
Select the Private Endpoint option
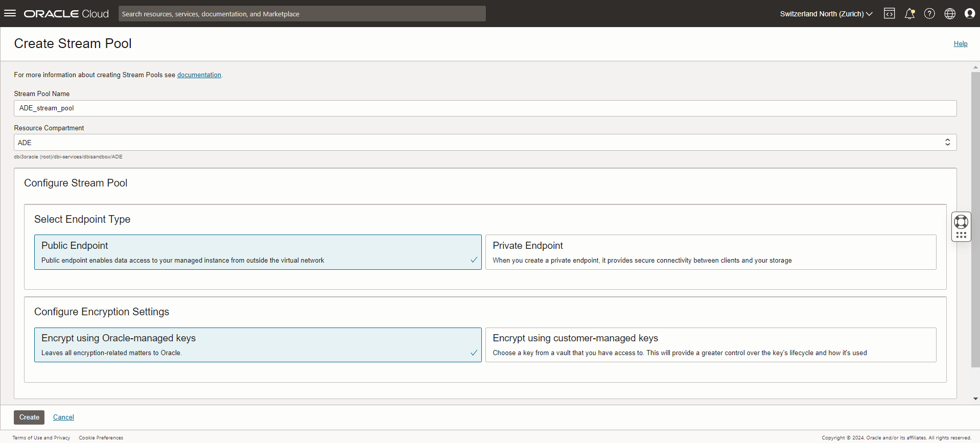click(x=710, y=252)
